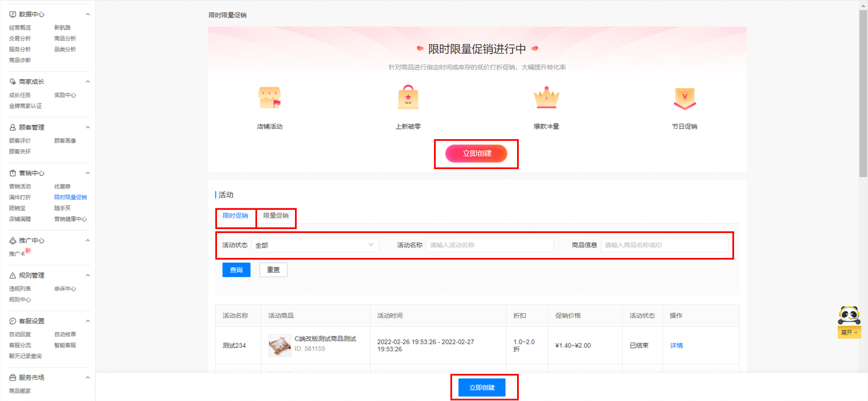
Task: Click the 爆款冲量 crown icon
Action: coord(546,98)
